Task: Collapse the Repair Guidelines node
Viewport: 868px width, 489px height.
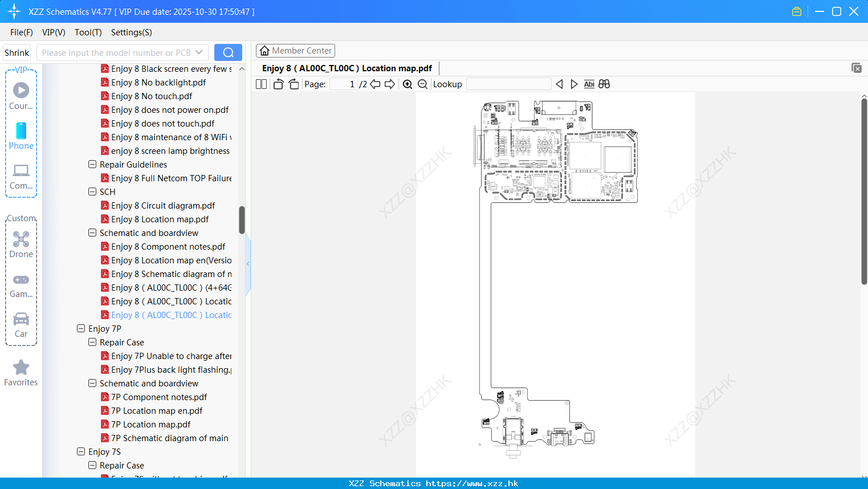Action: pyautogui.click(x=92, y=164)
